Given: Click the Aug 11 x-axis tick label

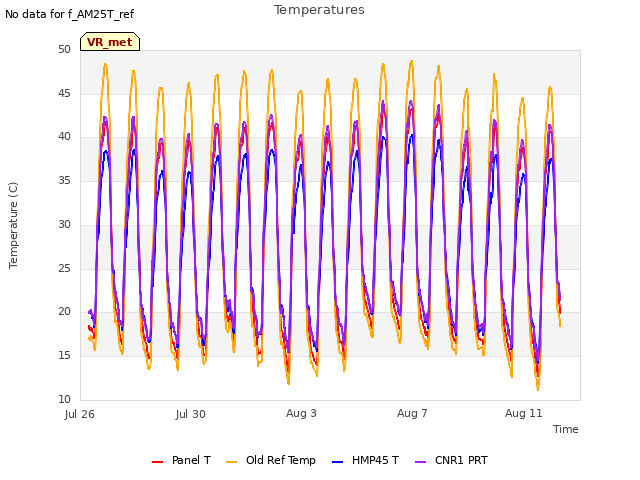Looking at the screenshot, I should coord(524,413).
